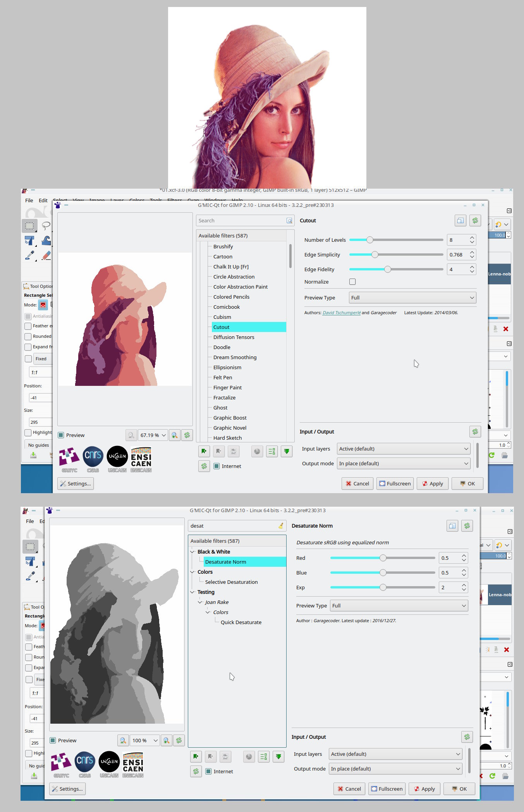This screenshot has height=812, width=524.
Task: Click Edge Simplicity value field 0.768
Action: coord(457,255)
